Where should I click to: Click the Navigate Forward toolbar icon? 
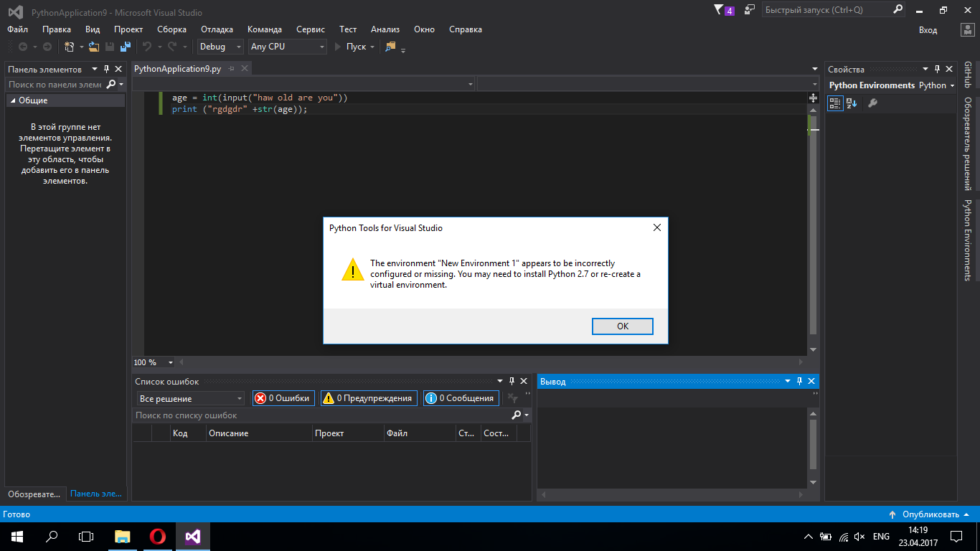click(47, 47)
